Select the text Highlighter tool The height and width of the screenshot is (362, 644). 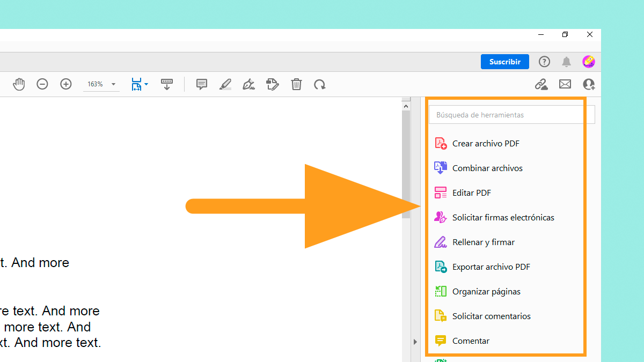coord(225,84)
